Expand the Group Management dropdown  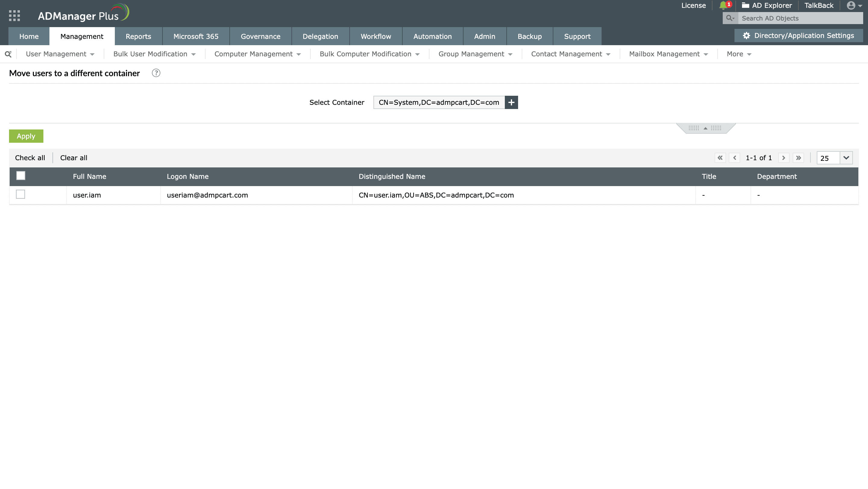[x=475, y=54]
